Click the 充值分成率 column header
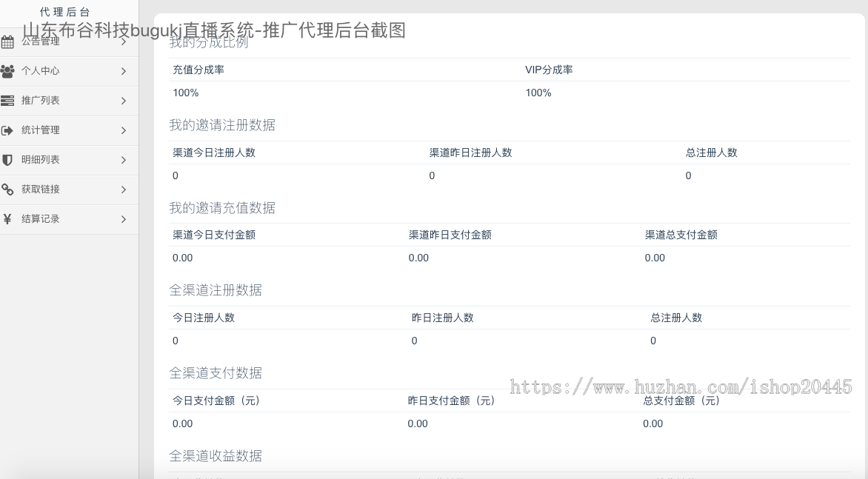The width and height of the screenshot is (868, 479). click(x=198, y=70)
